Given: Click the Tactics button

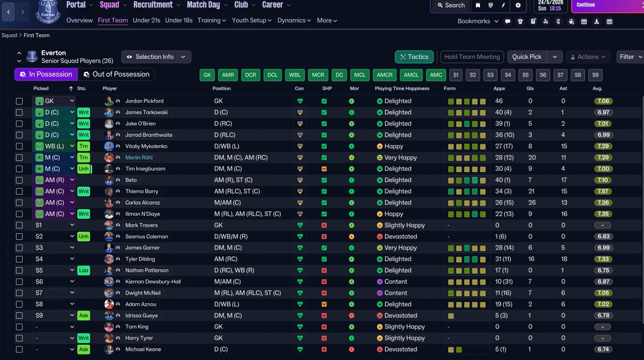Looking at the screenshot, I should pos(414,57).
